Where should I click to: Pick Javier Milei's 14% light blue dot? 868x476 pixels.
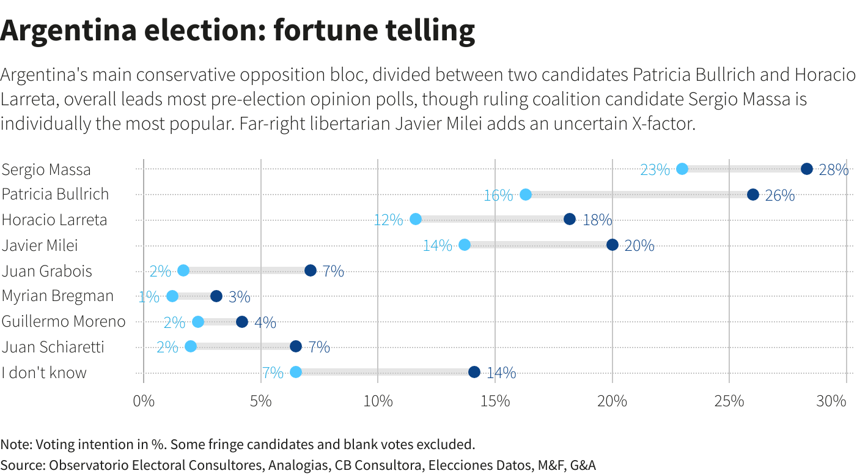(x=465, y=245)
